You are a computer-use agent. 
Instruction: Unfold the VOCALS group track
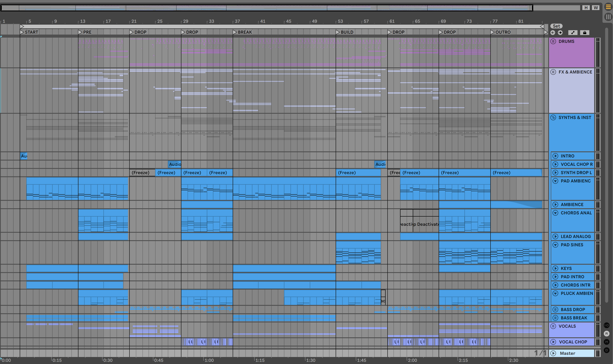pos(553,326)
